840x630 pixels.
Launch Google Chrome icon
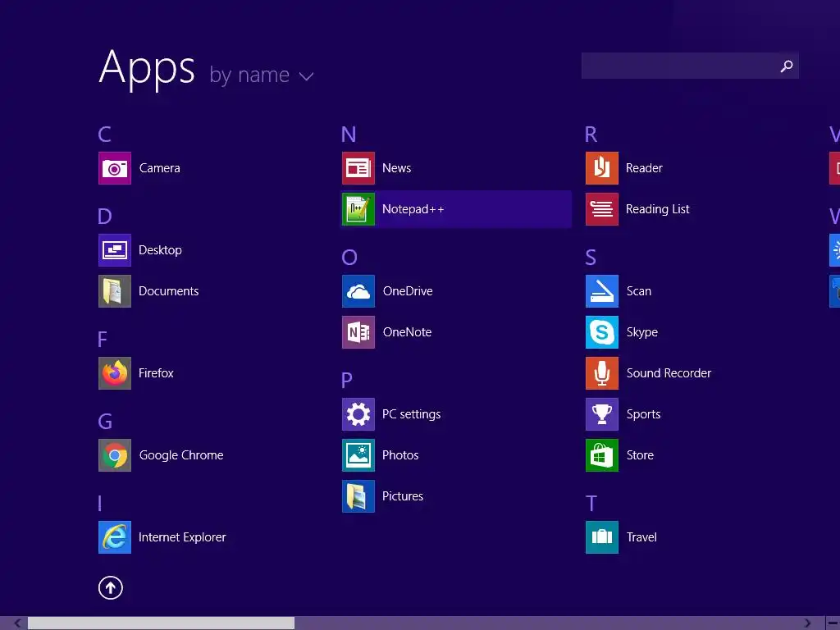[x=115, y=455]
